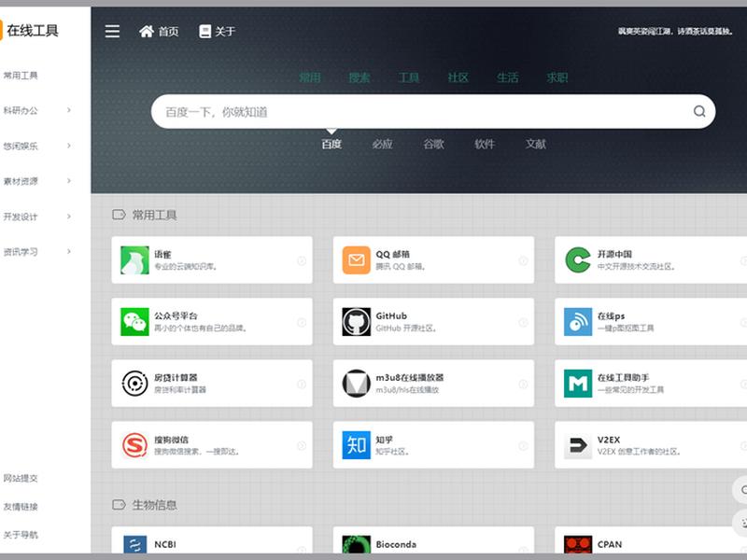Open the 语雀 green icon

[x=134, y=260]
